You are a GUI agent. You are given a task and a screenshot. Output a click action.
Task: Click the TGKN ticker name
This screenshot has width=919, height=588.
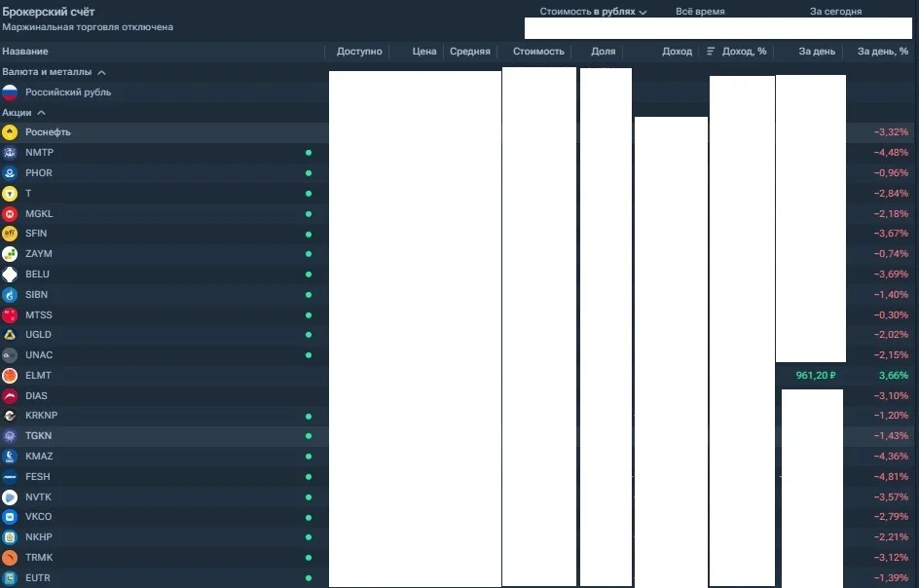click(x=39, y=436)
